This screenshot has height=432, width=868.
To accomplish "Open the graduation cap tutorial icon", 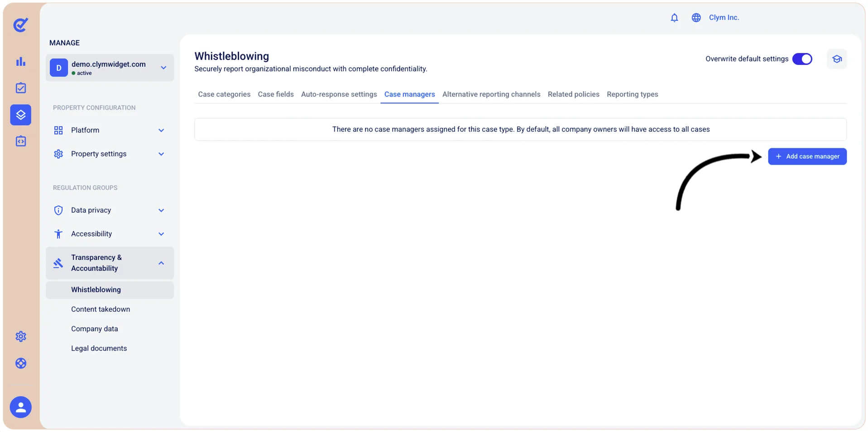I will 837,59.
